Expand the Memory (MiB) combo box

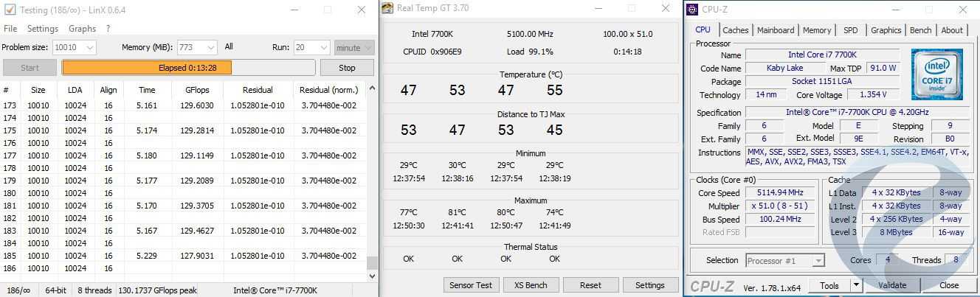click(x=210, y=47)
